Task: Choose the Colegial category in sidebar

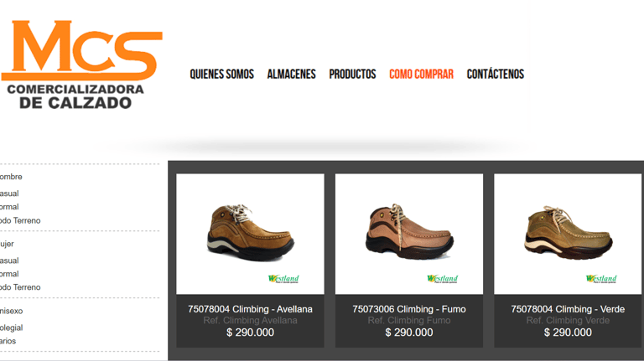Action: [x=12, y=327]
